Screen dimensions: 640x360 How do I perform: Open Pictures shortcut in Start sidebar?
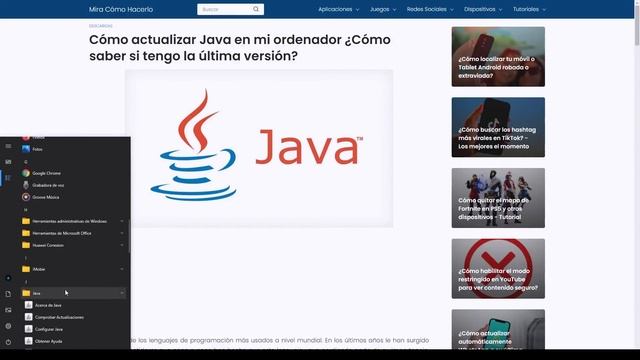[8, 310]
